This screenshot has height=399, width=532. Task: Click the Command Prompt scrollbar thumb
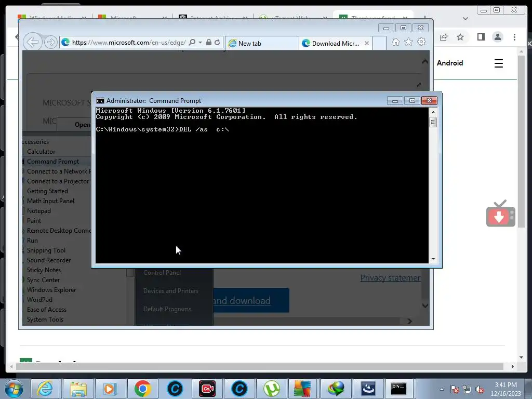coord(433,122)
